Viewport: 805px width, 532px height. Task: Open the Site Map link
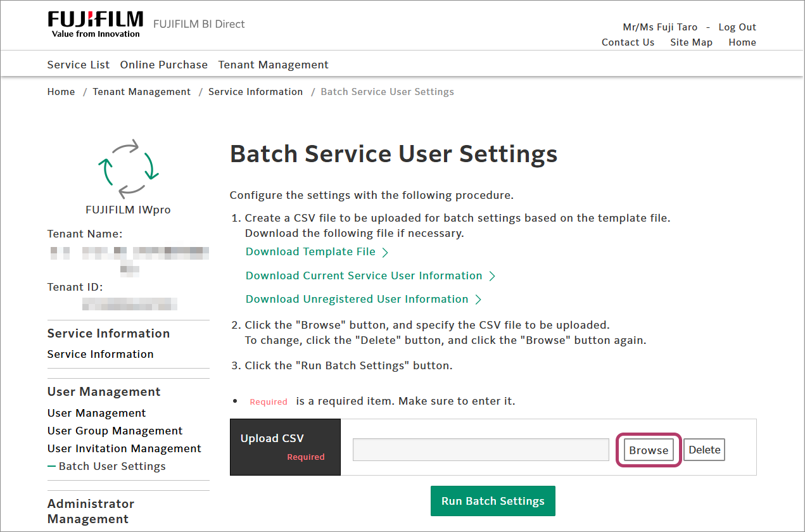pos(691,42)
